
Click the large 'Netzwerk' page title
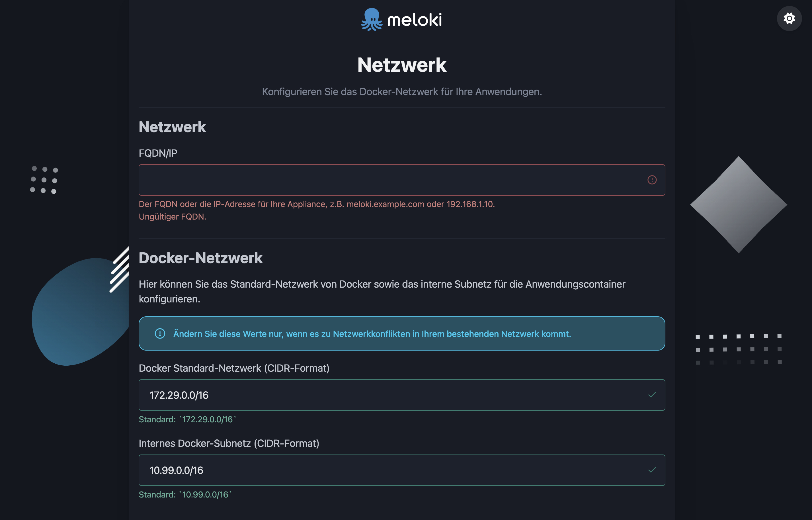point(402,65)
